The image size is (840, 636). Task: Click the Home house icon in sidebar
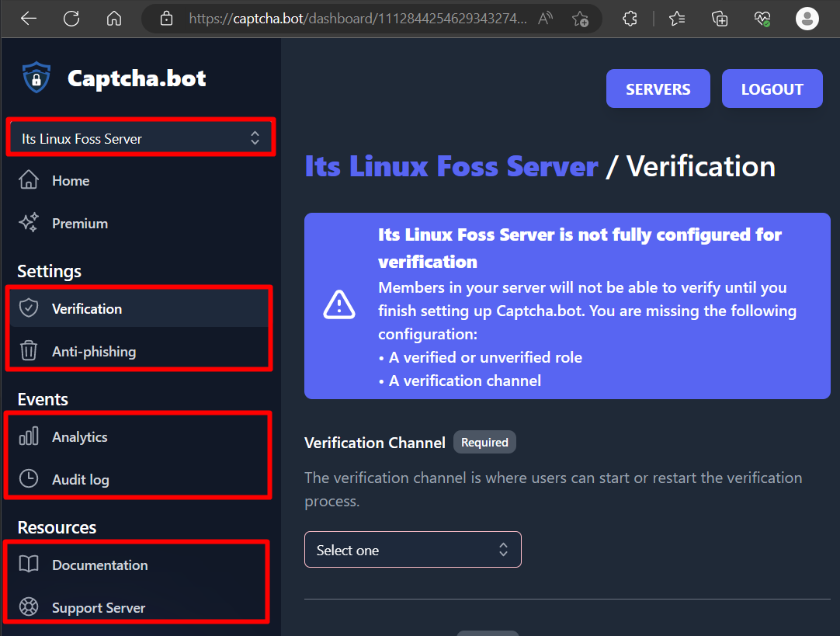[29, 180]
